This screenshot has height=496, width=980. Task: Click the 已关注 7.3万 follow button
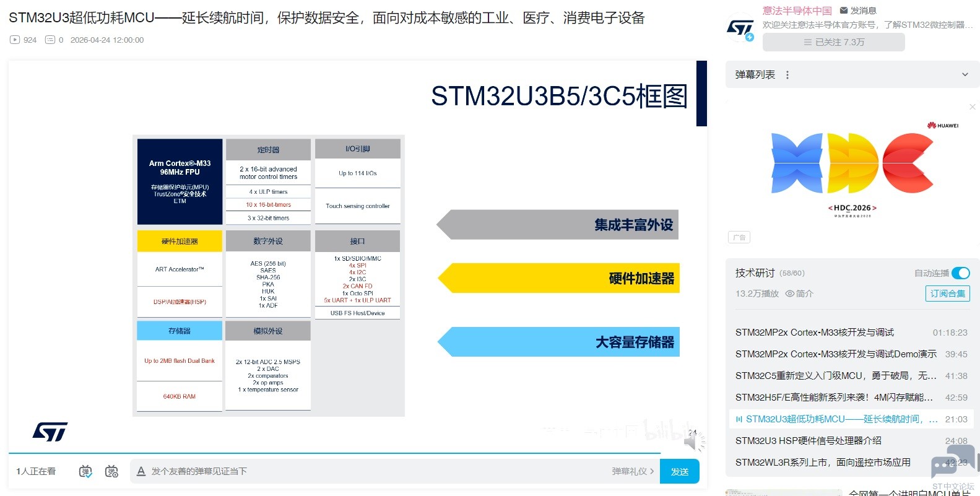click(834, 42)
